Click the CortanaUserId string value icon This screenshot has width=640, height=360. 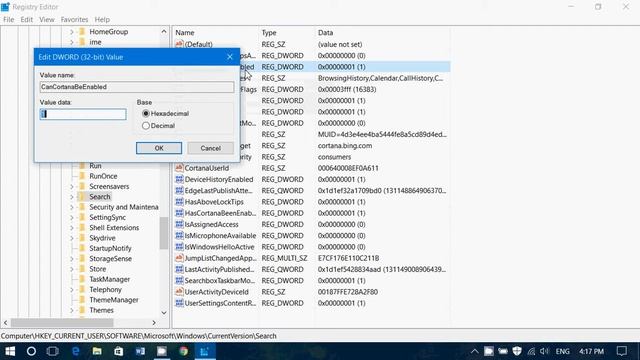click(x=179, y=168)
